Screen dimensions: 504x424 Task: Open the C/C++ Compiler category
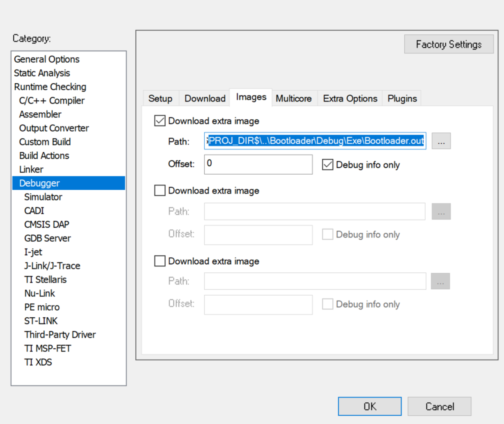point(52,101)
